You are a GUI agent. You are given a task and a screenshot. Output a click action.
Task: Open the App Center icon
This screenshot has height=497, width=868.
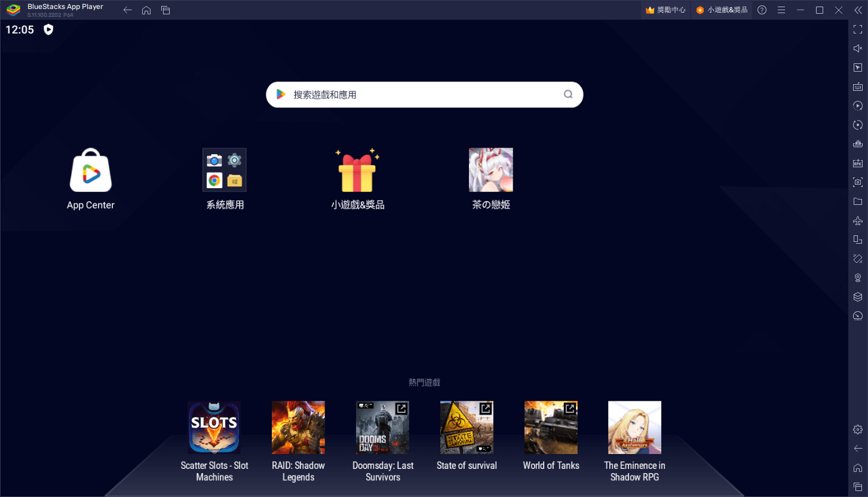pyautogui.click(x=91, y=170)
